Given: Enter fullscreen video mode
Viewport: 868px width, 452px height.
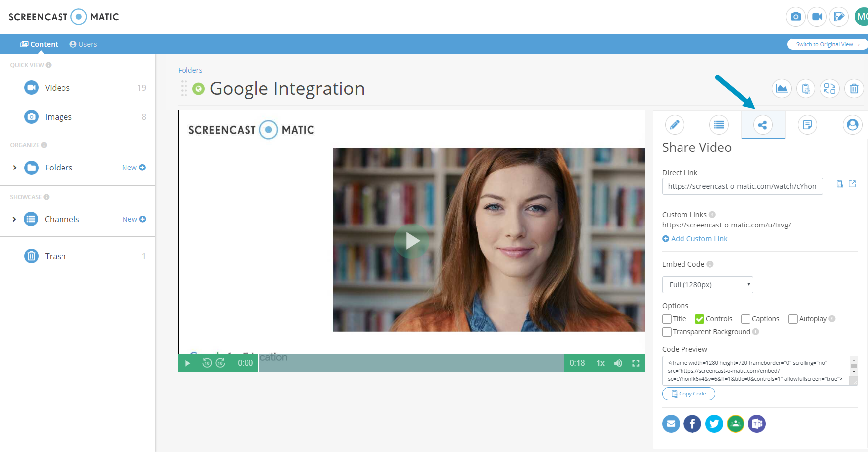Looking at the screenshot, I should pyautogui.click(x=636, y=363).
